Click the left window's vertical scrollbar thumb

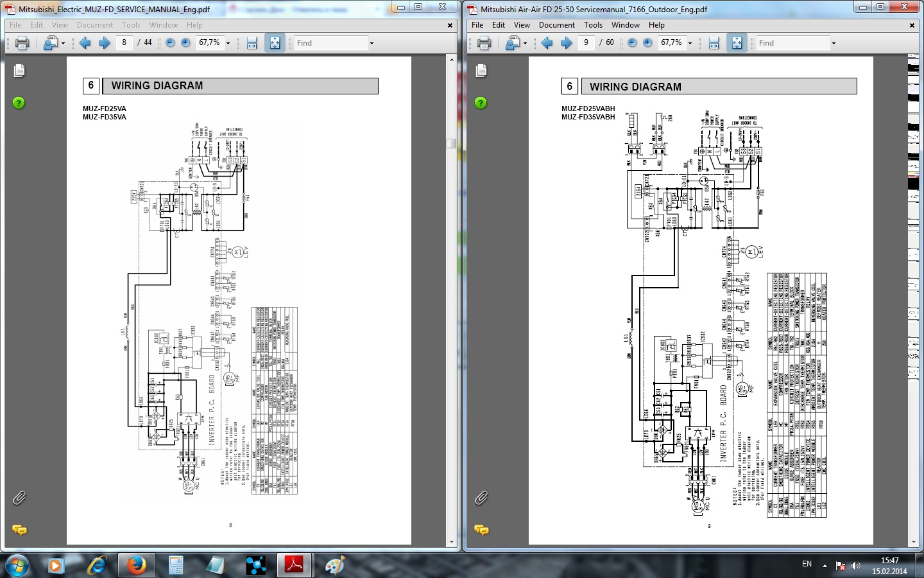point(451,143)
